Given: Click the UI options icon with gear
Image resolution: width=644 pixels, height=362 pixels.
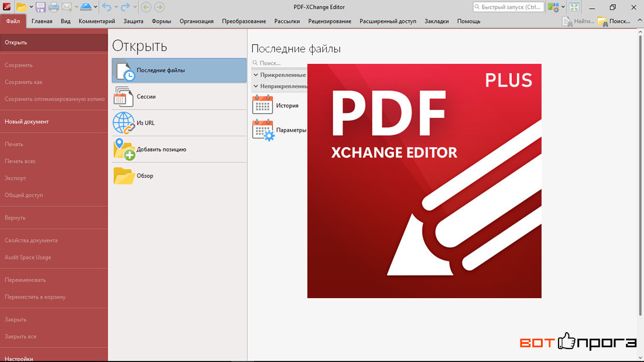Looking at the screenshot, I should point(553,7).
